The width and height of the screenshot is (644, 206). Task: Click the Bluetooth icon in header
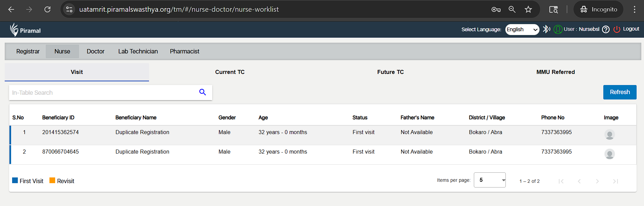coord(546,29)
